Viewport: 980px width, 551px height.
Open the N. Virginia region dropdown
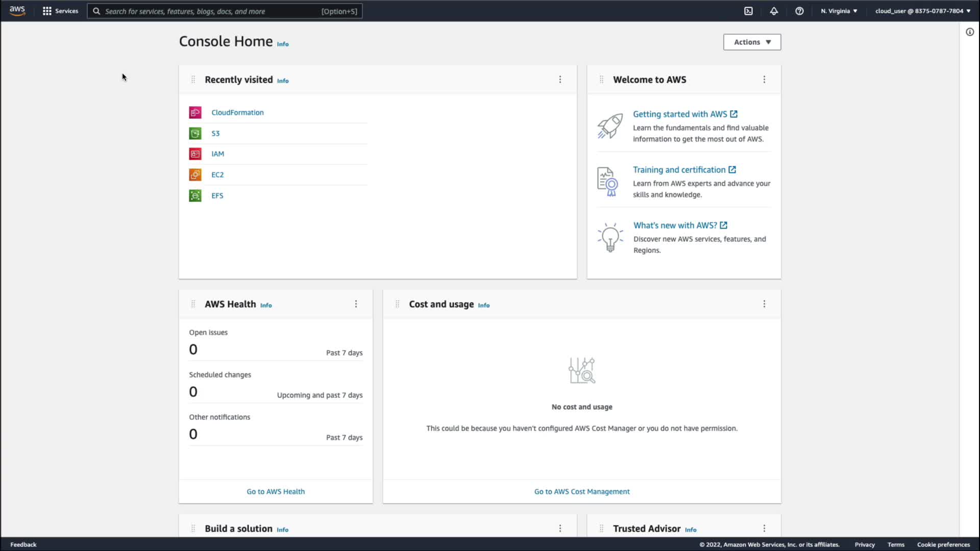(839, 11)
